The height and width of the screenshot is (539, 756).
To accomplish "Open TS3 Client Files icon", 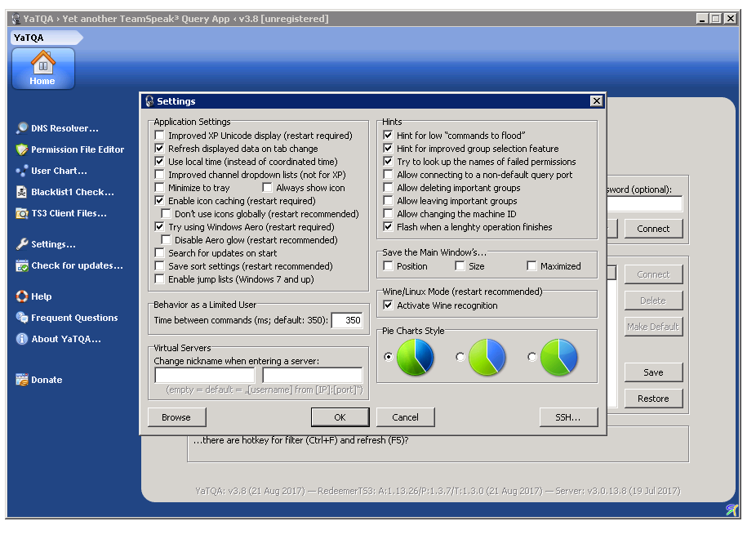I will (x=22, y=213).
